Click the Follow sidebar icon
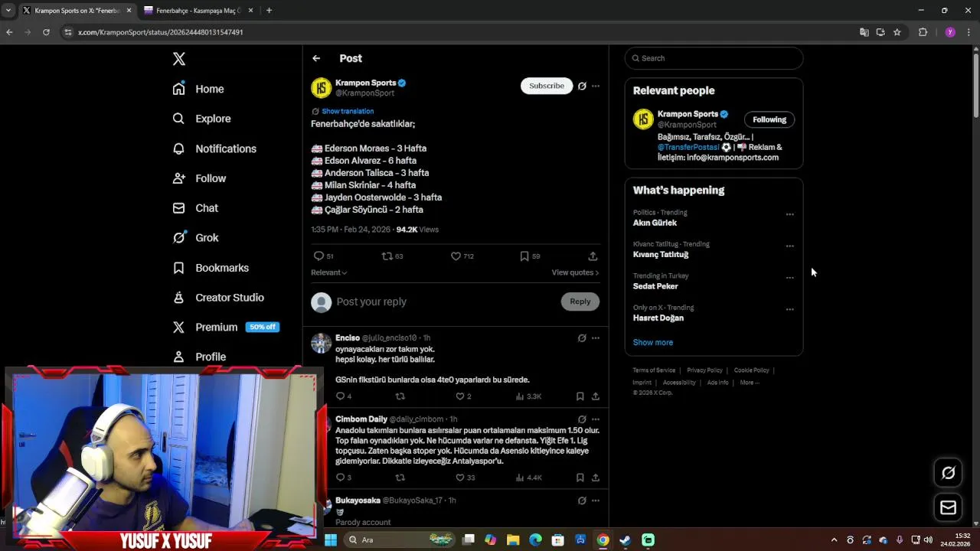 click(178, 178)
